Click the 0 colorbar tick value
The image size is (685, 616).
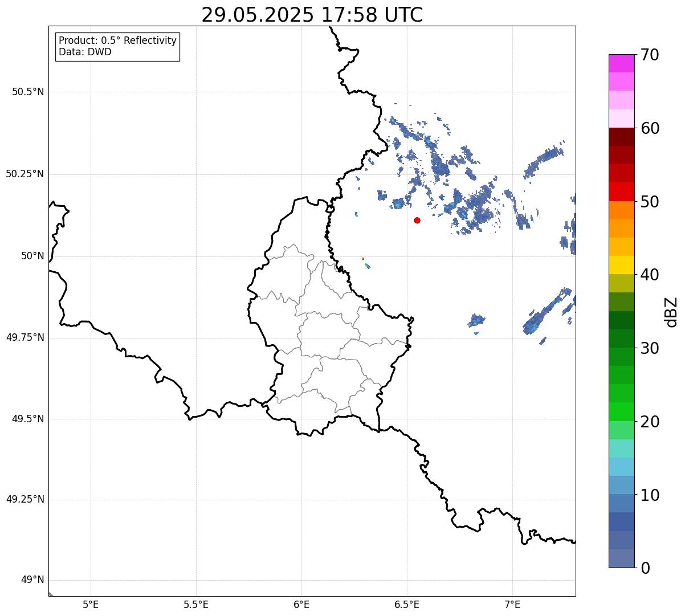point(645,568)
